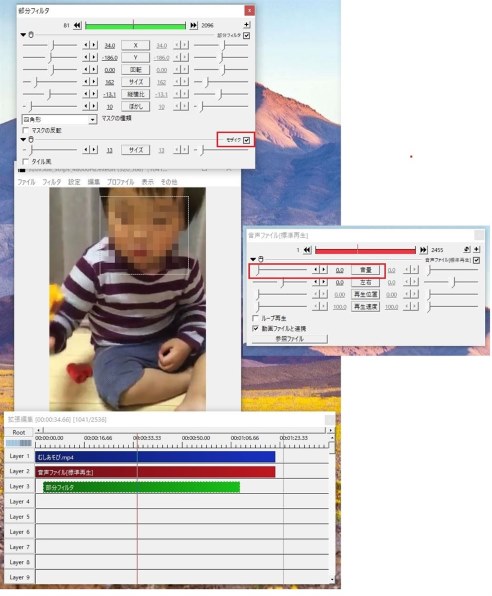
Task: Enable ループ再生 checkbox
Action: point(256,318)
